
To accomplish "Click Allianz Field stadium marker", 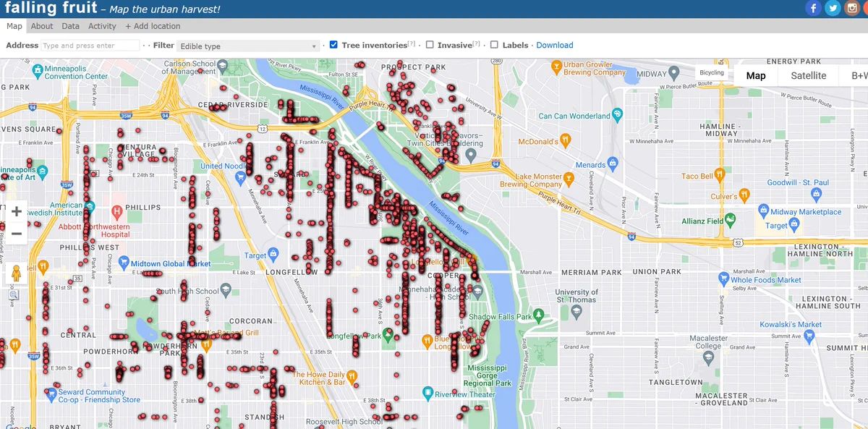I will (731, 219).
